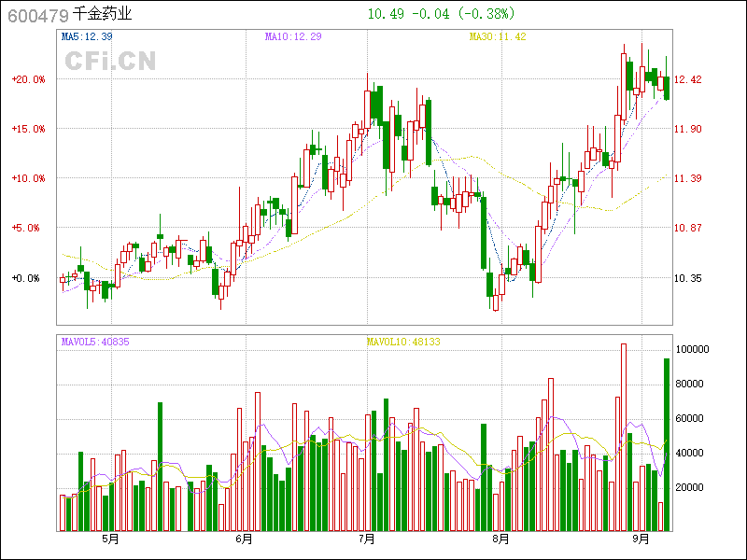The height and width of the screenshot is (560, 747).
Task: Jump to the 5月 date marker
Action: pyautogui.click(x=111, y=539)
